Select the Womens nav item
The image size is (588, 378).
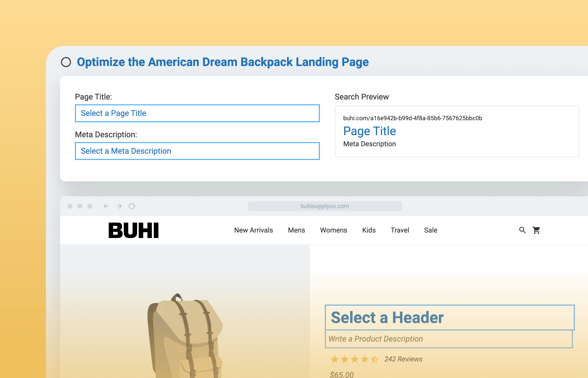coord(333,230)
